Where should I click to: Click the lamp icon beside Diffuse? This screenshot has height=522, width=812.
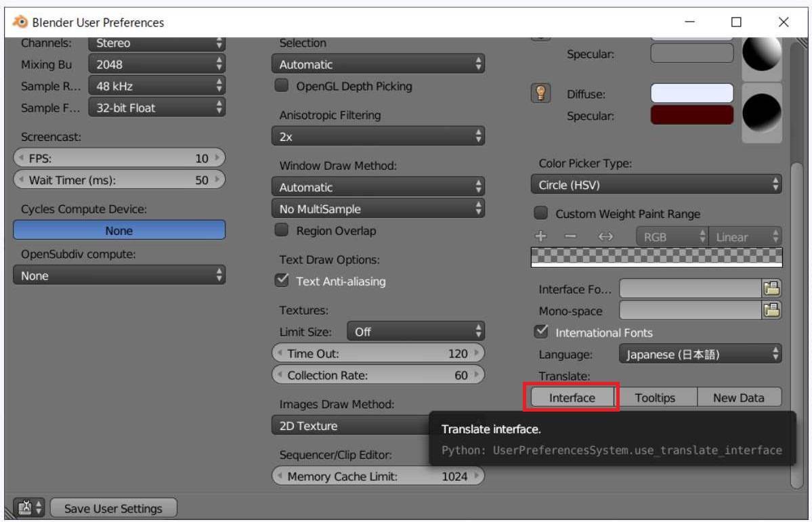coord(540,93)
